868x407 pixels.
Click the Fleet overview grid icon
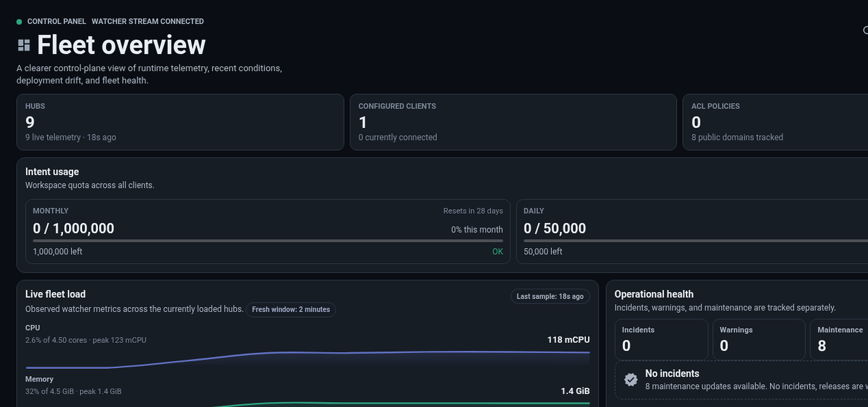24,45
